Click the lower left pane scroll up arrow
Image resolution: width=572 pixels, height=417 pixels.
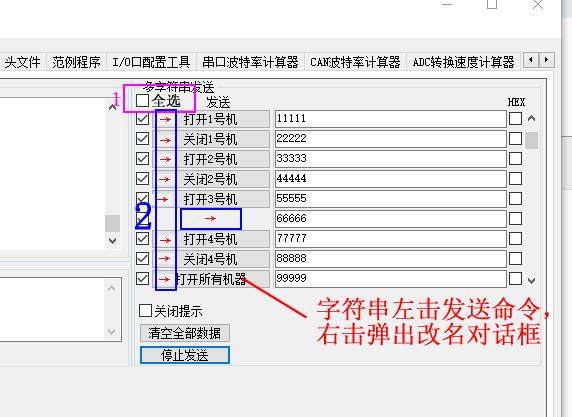(x=112, y=288)
